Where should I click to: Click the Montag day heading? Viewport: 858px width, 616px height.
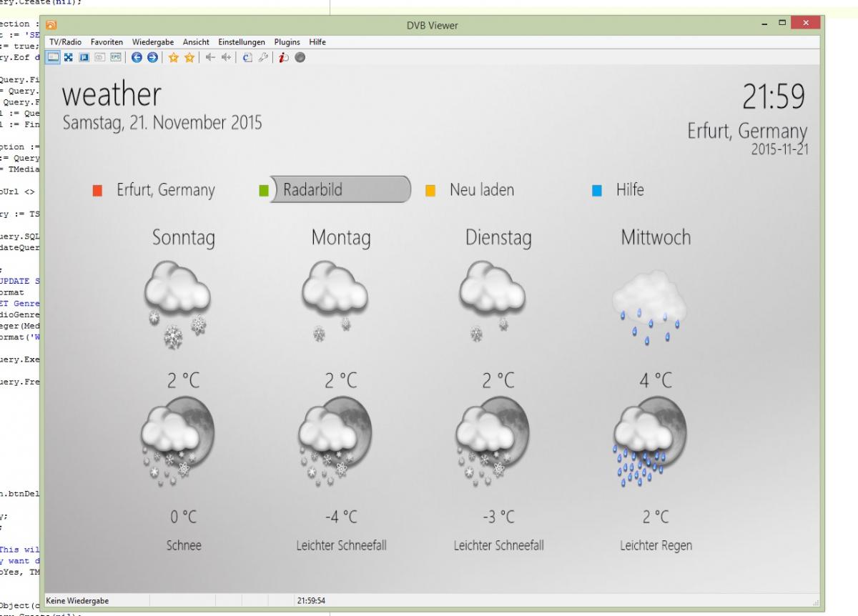pos(341,239)
